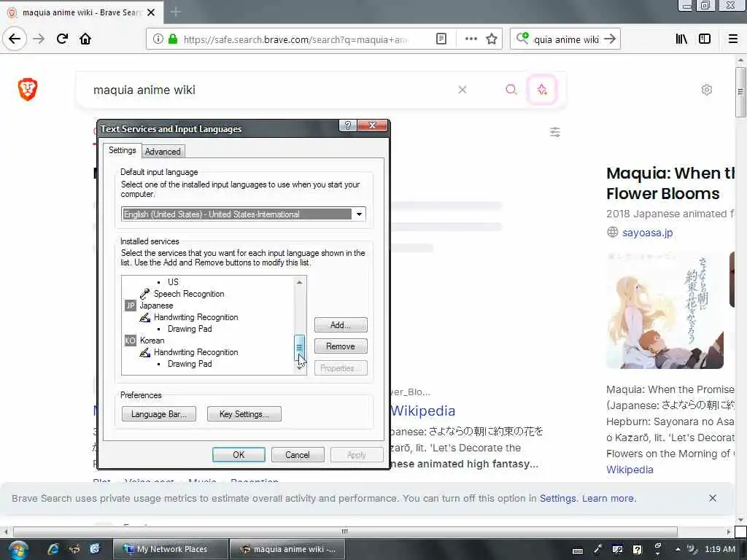Show hidden tray icons arrow

(x=678, y=549)
